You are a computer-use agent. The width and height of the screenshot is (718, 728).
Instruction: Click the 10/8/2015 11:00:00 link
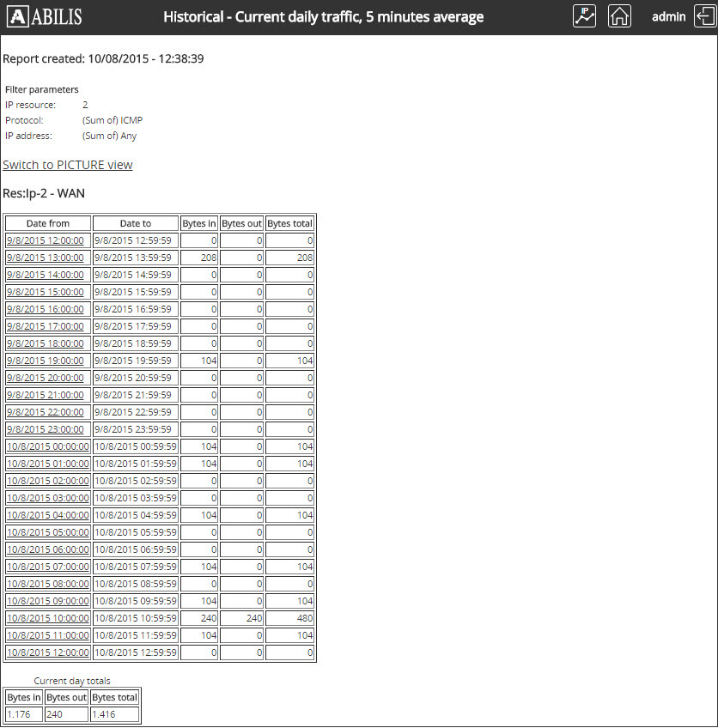coord(47,635)
